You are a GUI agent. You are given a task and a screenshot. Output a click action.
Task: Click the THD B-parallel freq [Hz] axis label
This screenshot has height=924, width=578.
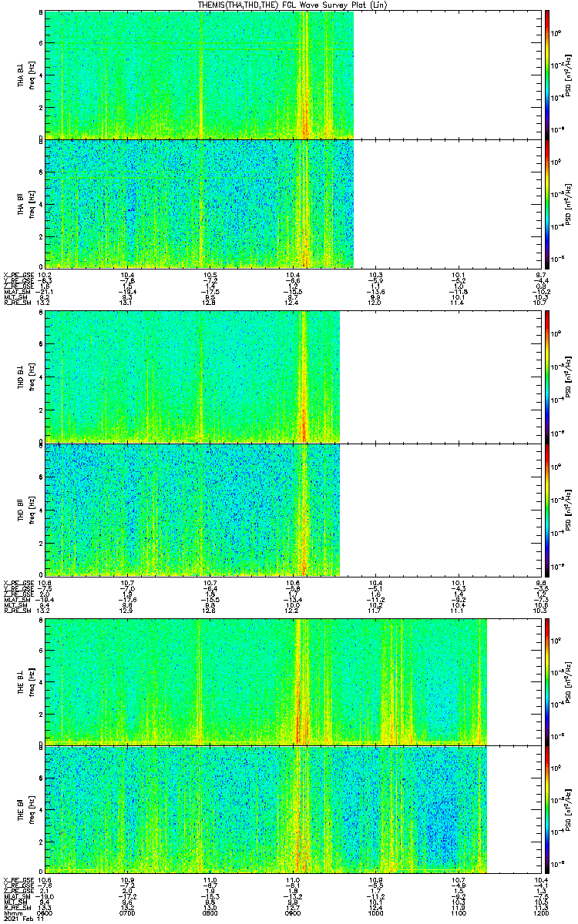pyautogui.click(x=32, y=510)
